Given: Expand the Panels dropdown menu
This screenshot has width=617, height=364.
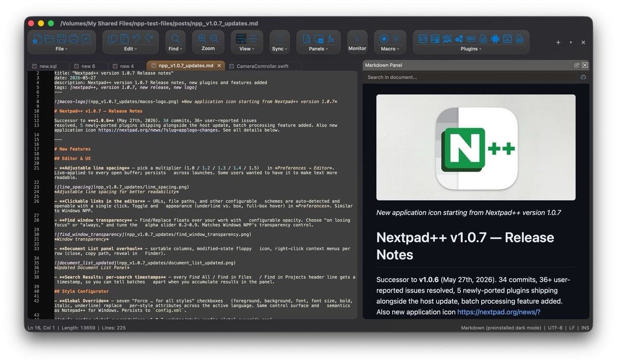Looking at the screenshot, I should 318,49.
